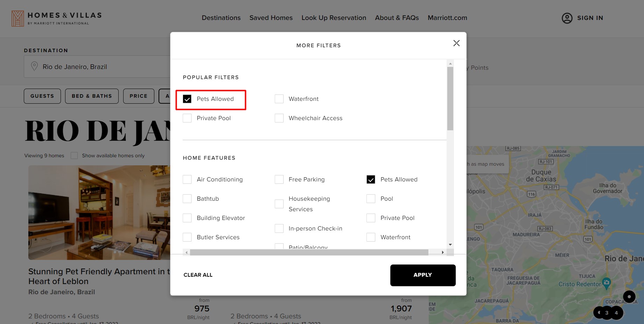Open the Price filter
The image size is (644, 324).
tap(139, 96)
